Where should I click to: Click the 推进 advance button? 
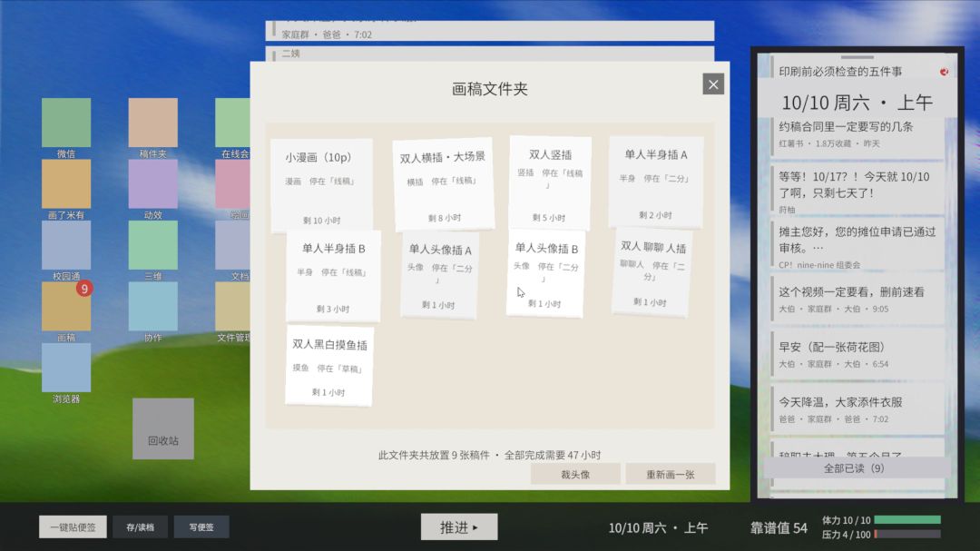tap(459, 527)
